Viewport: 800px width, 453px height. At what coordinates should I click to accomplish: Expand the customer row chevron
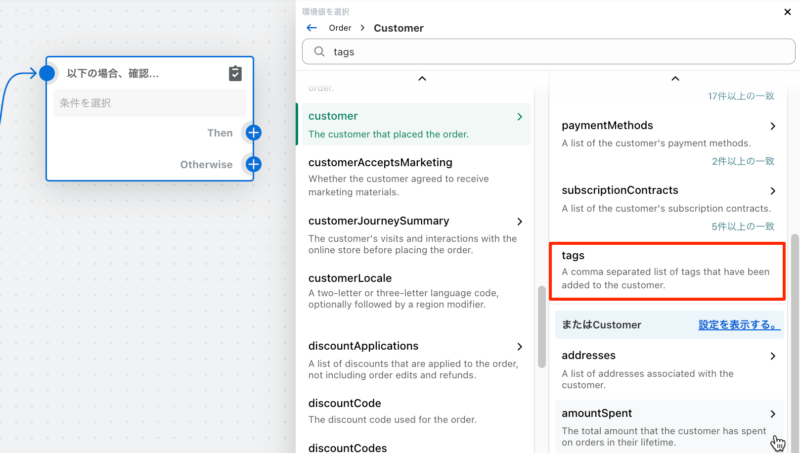(x=519, y=117)
